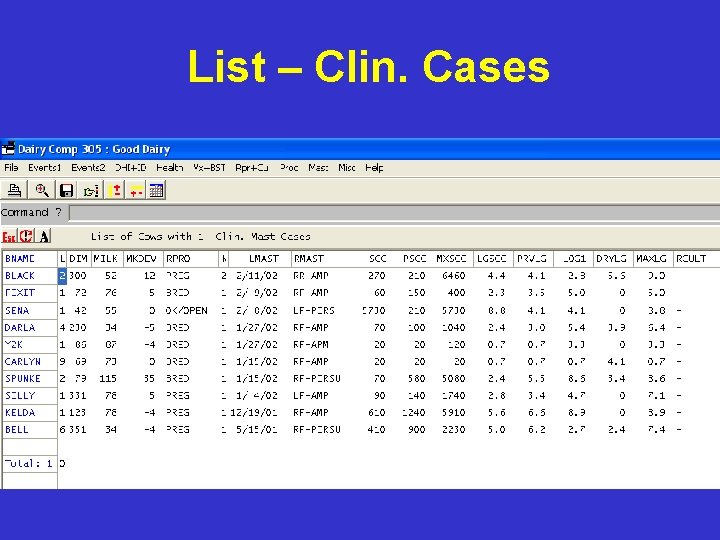Click 12/19/01 date in KELDA row
This screenshot has width=720, height=540.
[254, 412]
